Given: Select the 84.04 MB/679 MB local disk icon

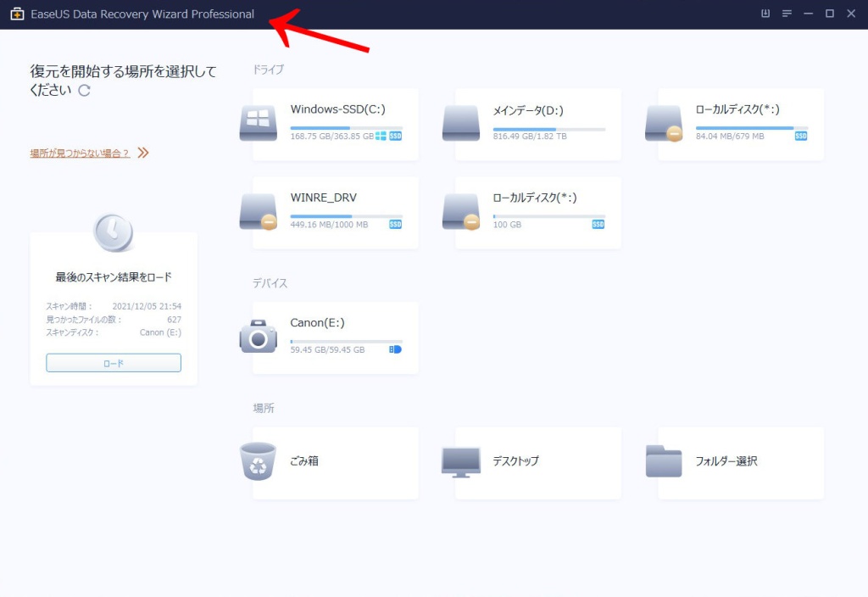Looking at the screenshot, I should 663,124.
